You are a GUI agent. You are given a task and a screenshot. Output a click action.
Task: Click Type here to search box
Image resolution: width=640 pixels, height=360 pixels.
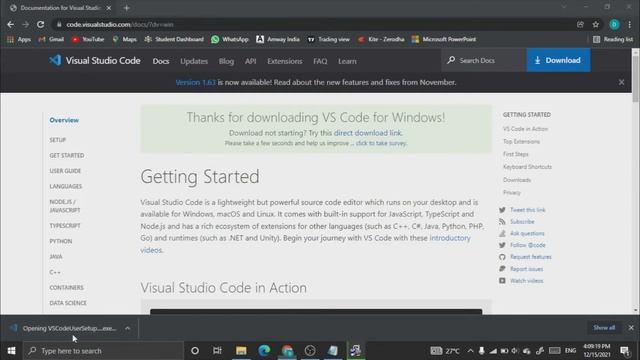pos(103,351)
